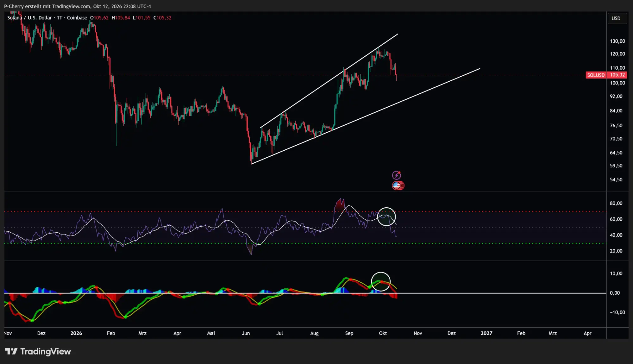Click the green dotted RSI oversold line
Screen dimensions: 633x364
pos(305,243)
